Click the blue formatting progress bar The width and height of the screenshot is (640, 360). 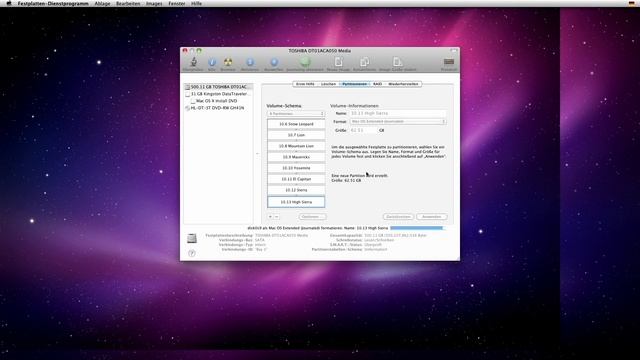416,228
